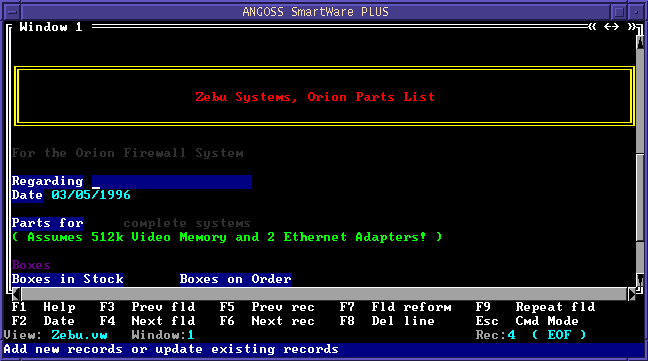Click the << window control
This screenshot has height=361, width=648.
pyautogui.click(x=592, y=27)
